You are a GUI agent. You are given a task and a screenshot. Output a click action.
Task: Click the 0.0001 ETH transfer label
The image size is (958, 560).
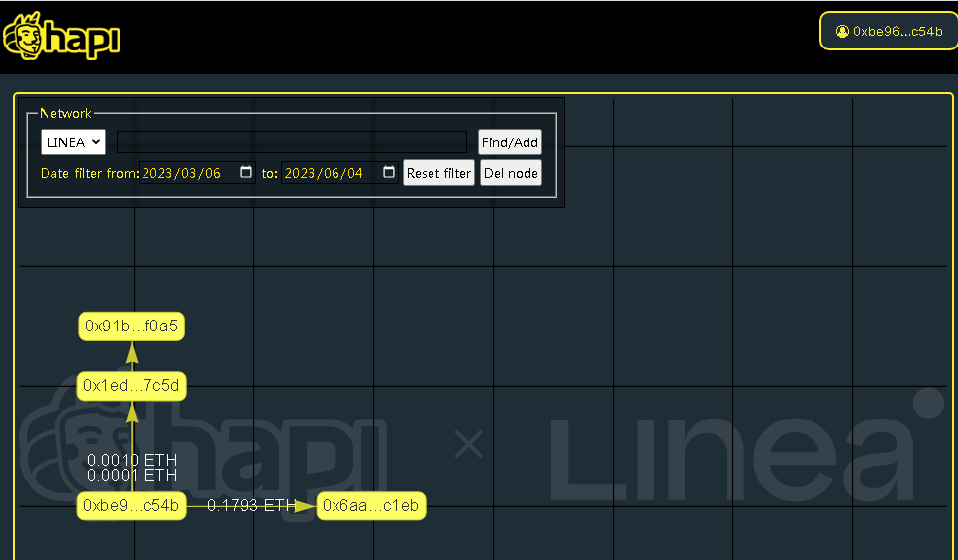coord(132,475)
